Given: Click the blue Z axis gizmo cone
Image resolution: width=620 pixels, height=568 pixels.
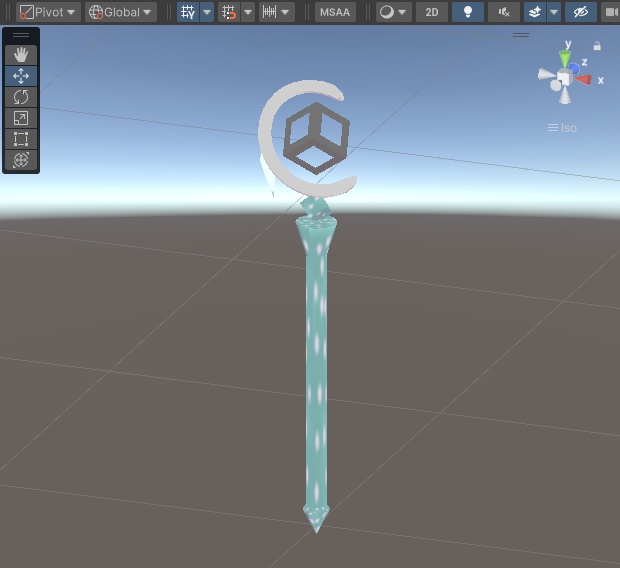Looking at the screenshot, I should click(574, 69).
